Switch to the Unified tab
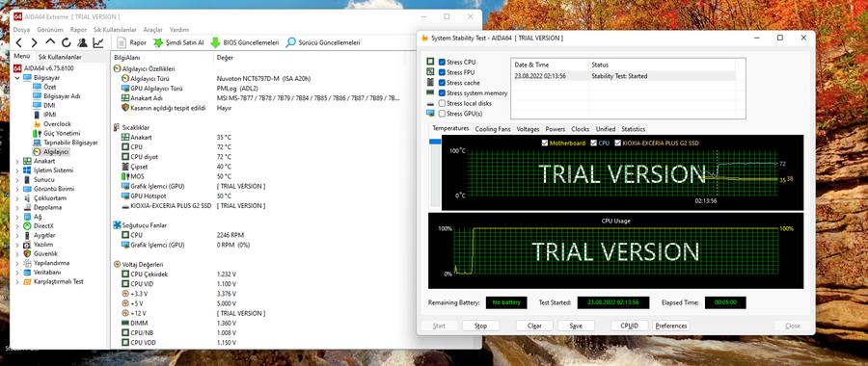The width and height of the screenshot is (868, 366). tap(605, 129)
